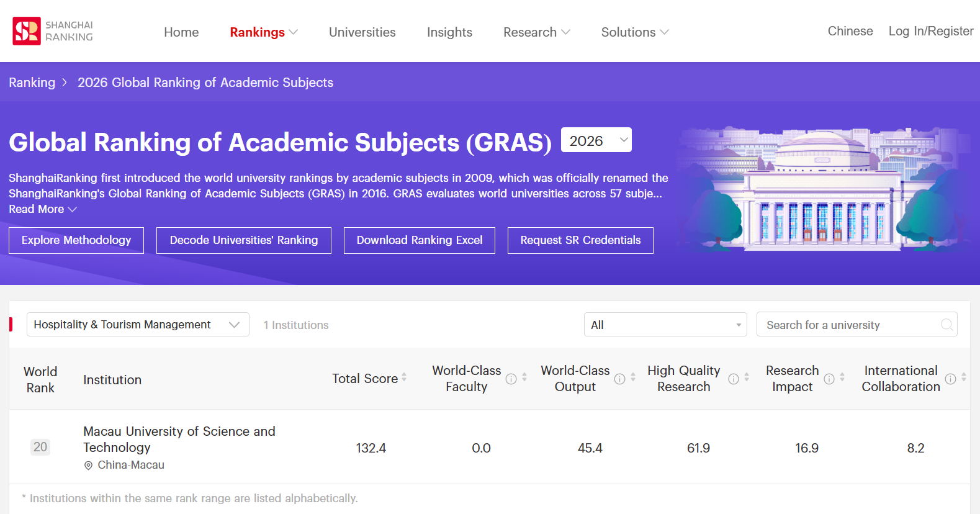The height and width of the screenshot is (514, 980).
Task: Click the '1 Institutions' count text
Action: click(x=296, y=325)
